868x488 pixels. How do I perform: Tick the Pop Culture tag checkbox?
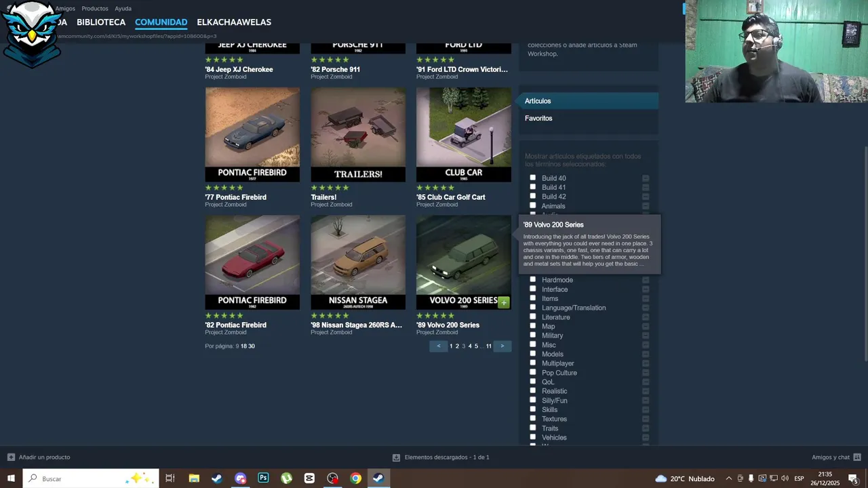(x=532, y=372)
